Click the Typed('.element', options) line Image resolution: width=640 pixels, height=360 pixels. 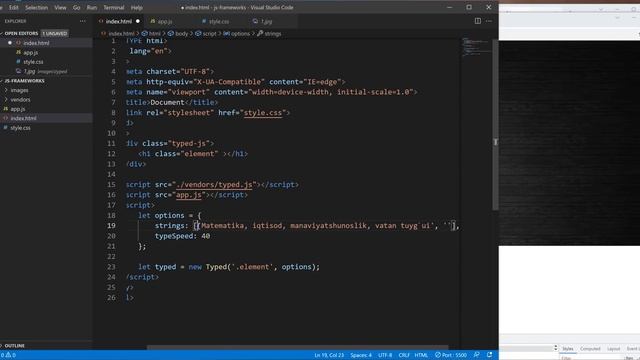click(x=229, y=267)
